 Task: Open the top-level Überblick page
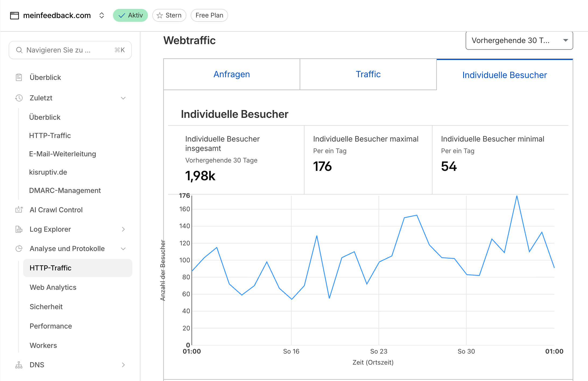[45, 77]
